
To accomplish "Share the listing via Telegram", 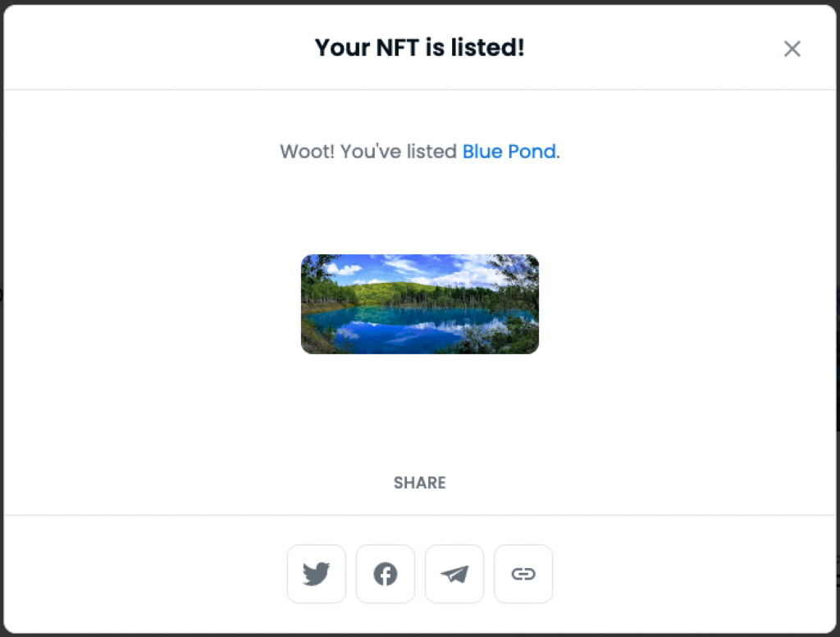I will pos(454,574).
